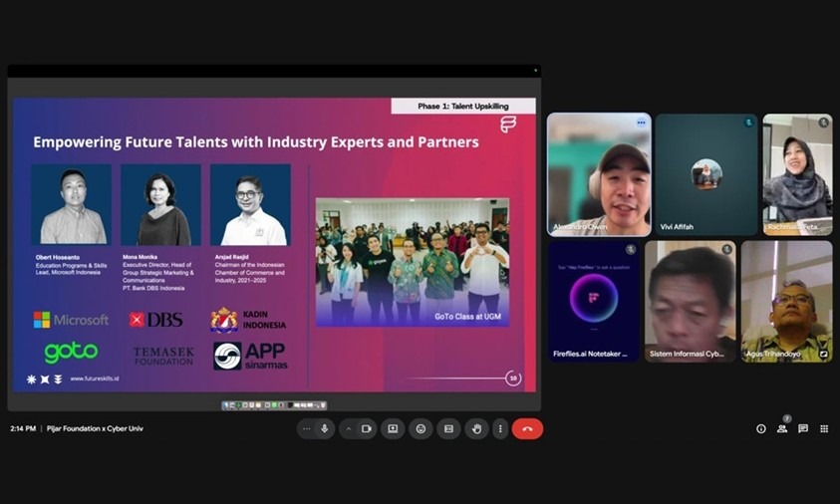840x504 pixels.
Task: Click the Phase 1: Talent Upskilling label
Action: [x=462, y=106]
